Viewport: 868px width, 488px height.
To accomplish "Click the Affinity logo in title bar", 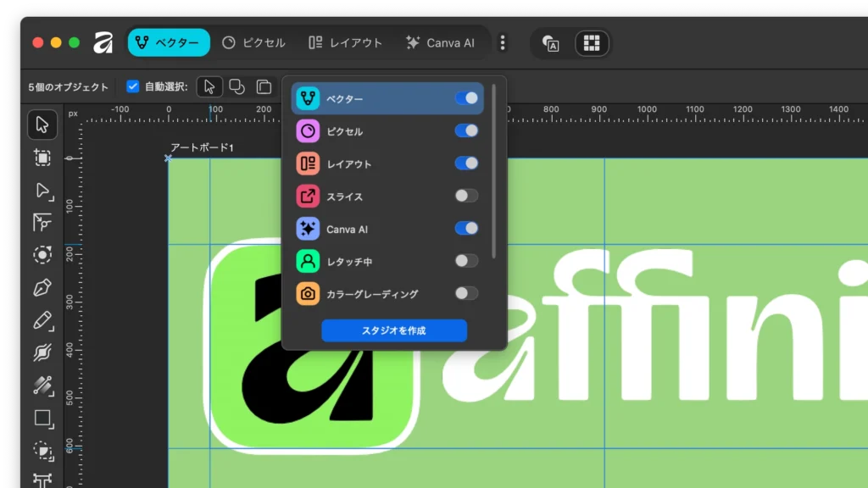I will pos(103,42).
